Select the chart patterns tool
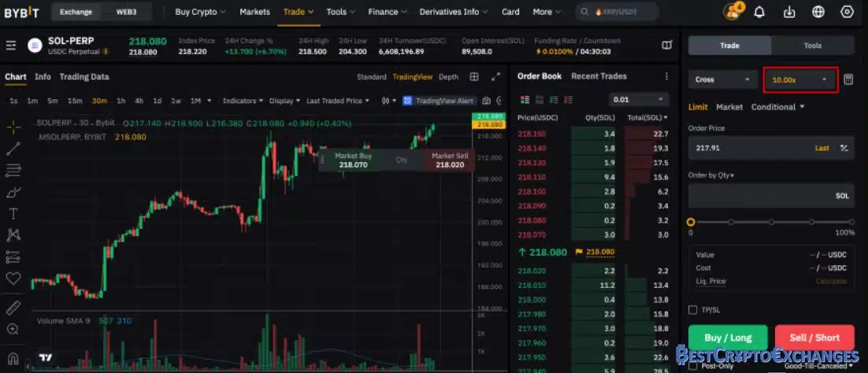Image resolution: width=868 pixels, height=373 pixels. click(x=13, y=235)
